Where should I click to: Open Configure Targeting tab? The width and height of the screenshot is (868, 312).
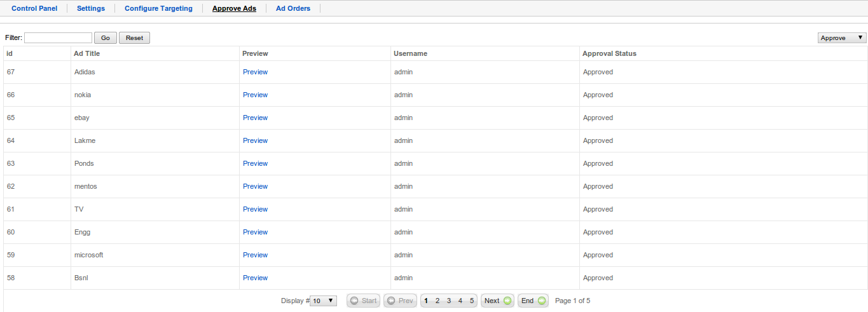pyautogui.click(x=158, y=8)
